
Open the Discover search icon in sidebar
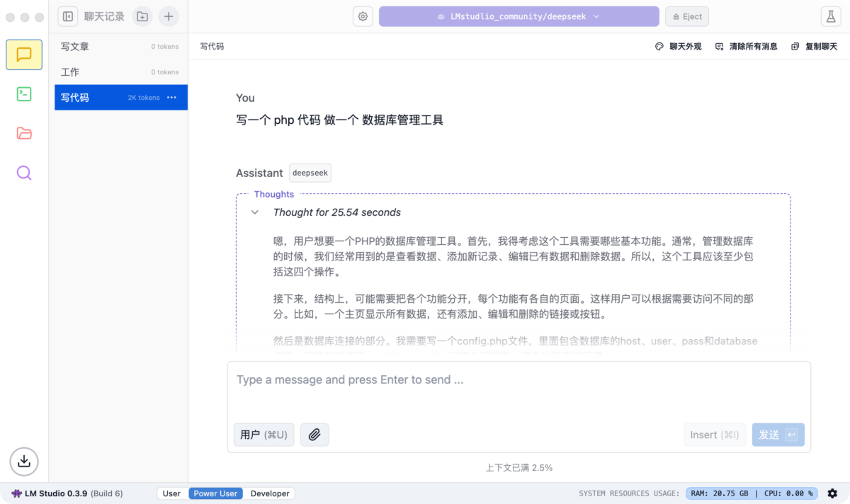(24, 173)
